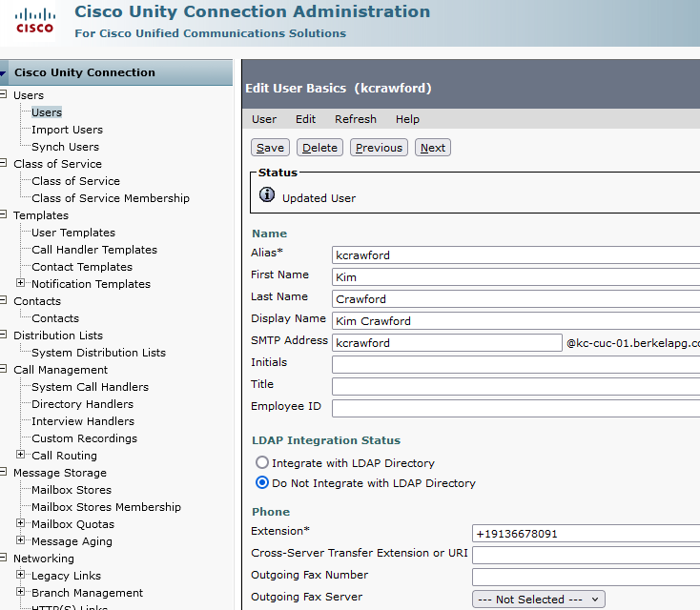Click the Initials field

point(516,365)
